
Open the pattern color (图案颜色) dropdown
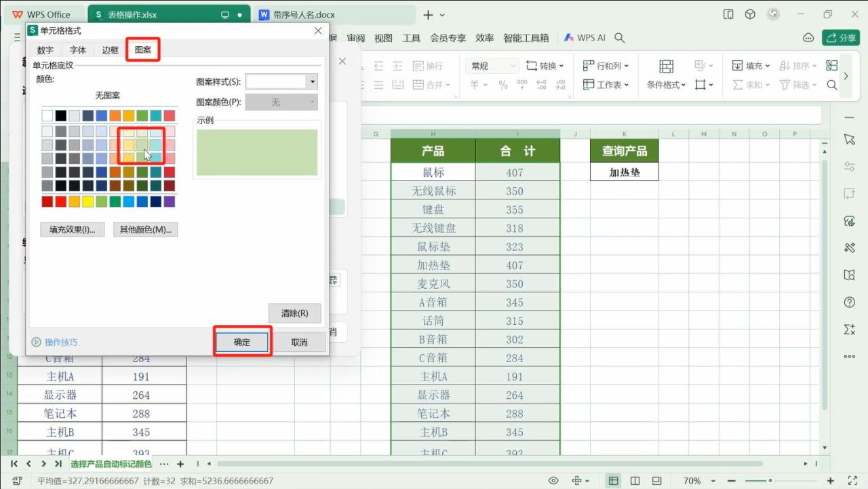(281, 102)
